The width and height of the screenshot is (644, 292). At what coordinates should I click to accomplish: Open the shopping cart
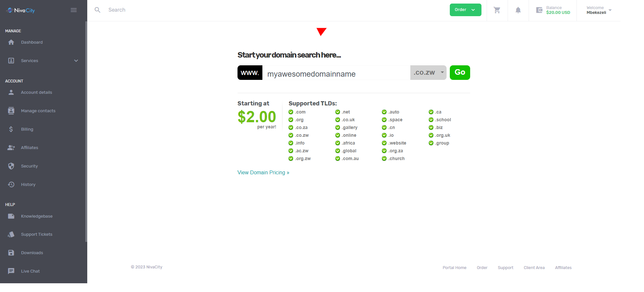coord(497,10)
